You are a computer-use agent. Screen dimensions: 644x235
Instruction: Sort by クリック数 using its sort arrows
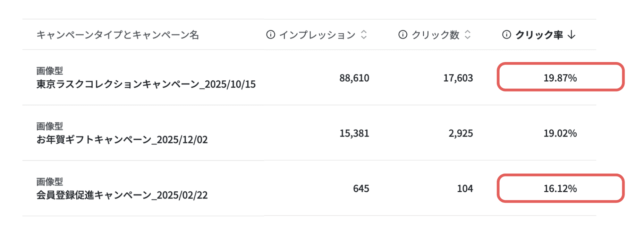468,35
